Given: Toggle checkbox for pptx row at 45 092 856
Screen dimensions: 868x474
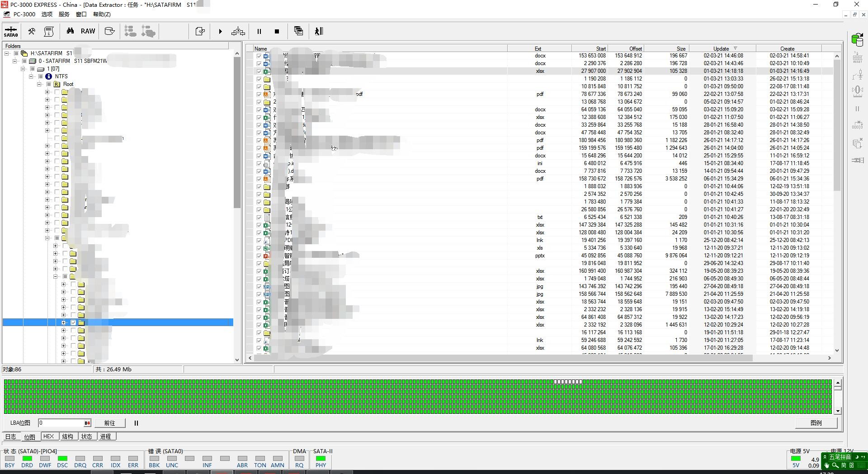Looking at the screenshot, I should tap(259, 256).
